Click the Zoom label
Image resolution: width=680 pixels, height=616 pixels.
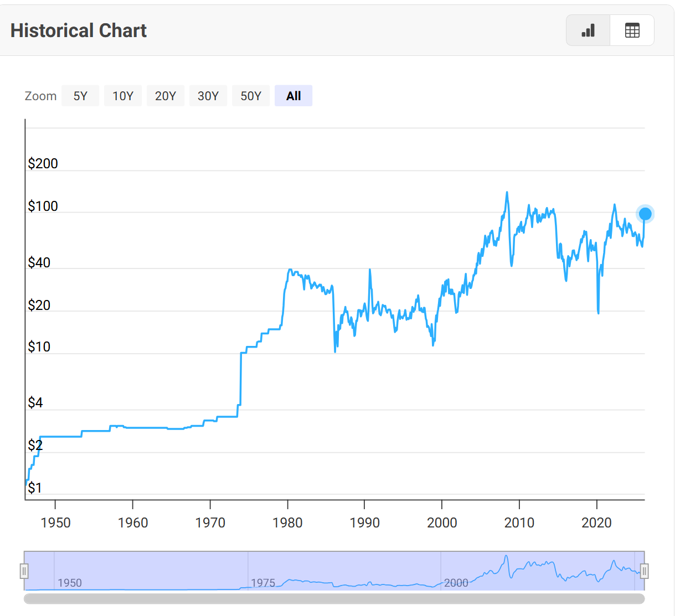click(40, 96)
